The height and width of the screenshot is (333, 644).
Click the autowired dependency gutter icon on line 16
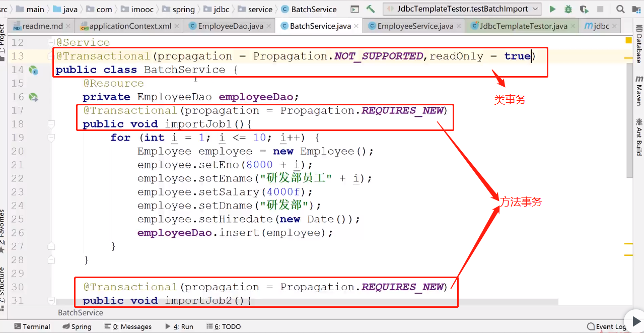[x=34, y=97]
